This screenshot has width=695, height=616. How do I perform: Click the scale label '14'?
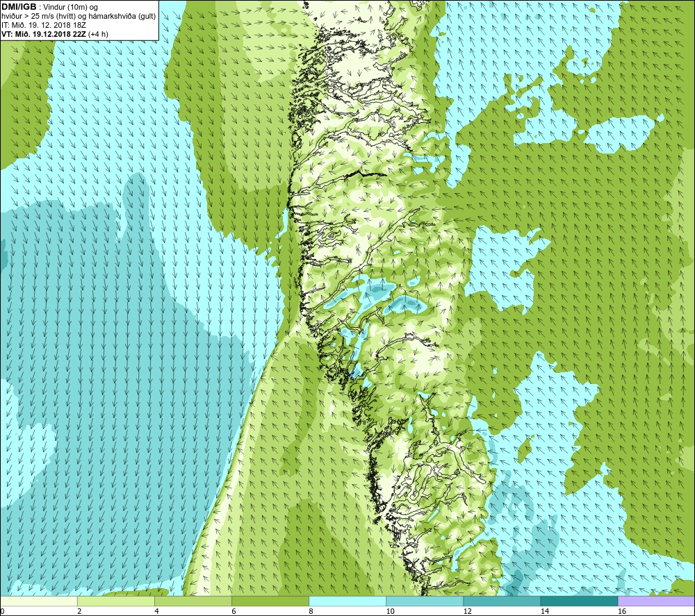[544, 611]
